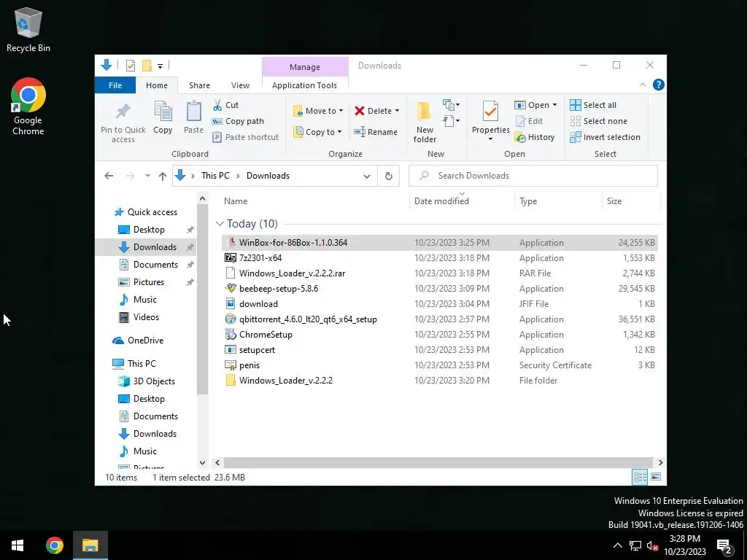Open the explorer Help question mark
747x560 pixels.
(659, 85)
